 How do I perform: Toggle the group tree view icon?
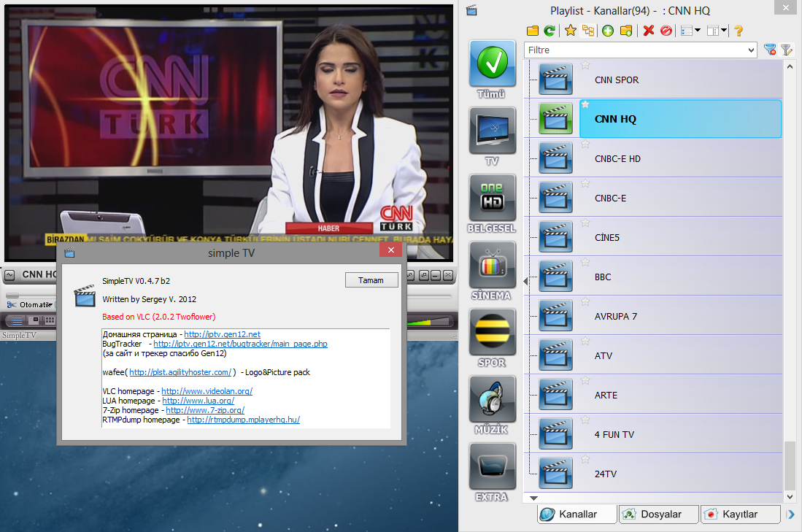point(588,31)
